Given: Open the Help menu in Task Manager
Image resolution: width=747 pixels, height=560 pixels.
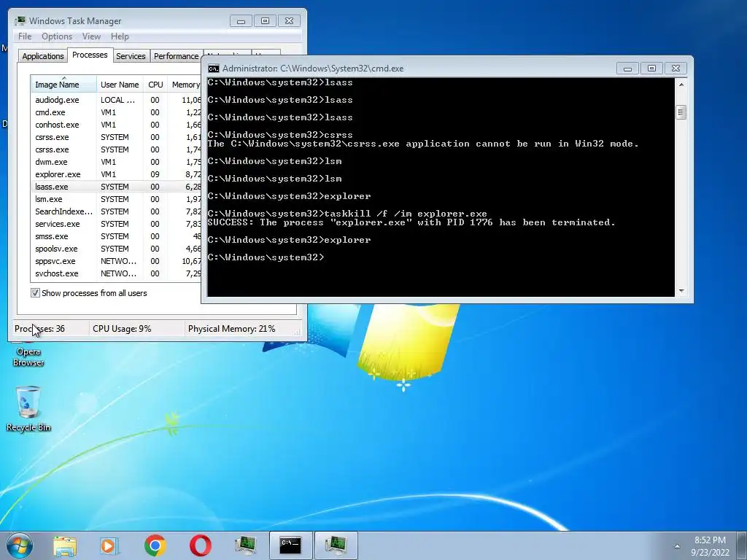Looking at the screenshot, I should point(120,36).
